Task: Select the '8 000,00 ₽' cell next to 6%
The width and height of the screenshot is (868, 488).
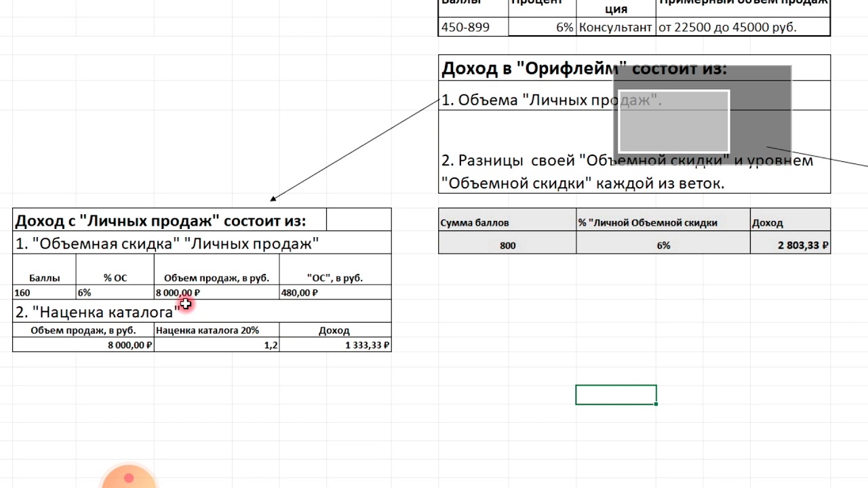Action: pyautogui.click(x=217, y=293)
